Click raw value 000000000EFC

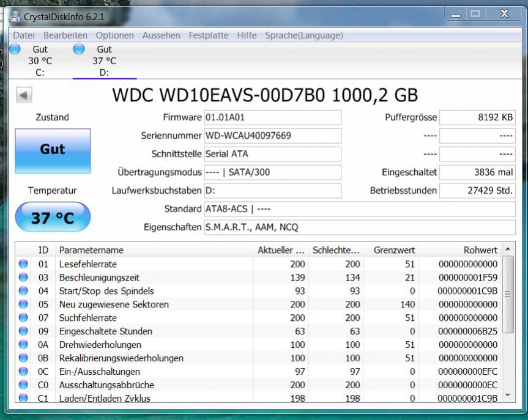click(467, 372)
